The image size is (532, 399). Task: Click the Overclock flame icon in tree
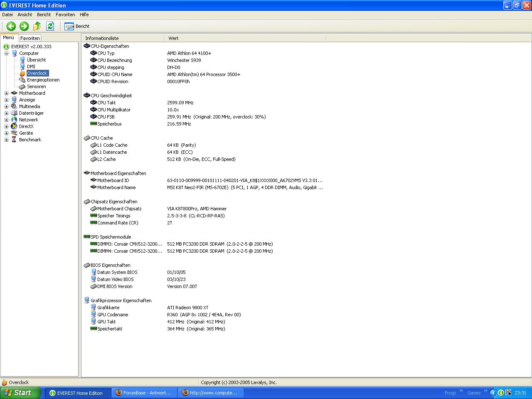(x=22, y=73)
